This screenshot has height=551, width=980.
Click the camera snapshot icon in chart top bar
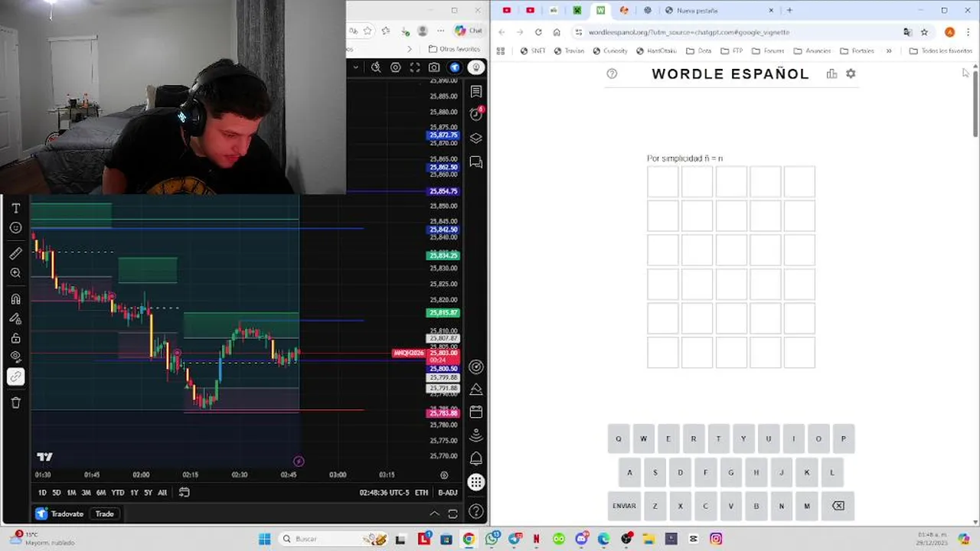click(434, 67)
